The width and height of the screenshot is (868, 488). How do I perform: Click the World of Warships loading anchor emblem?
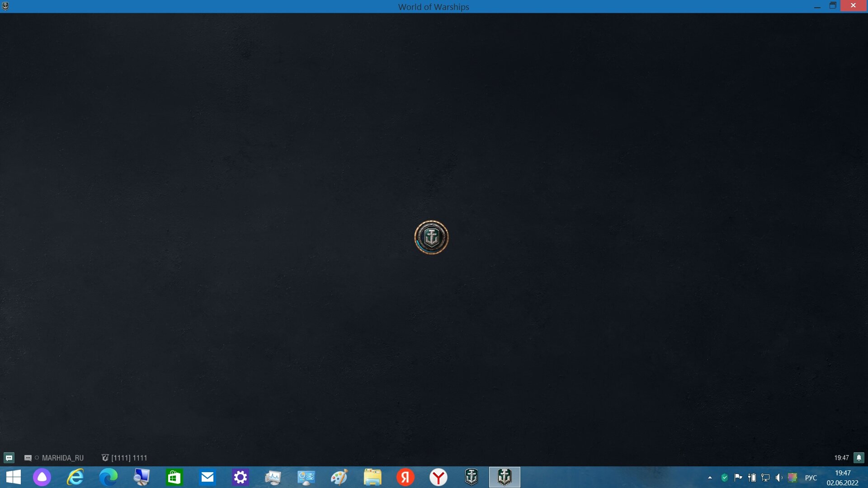pyautogui.click(x=431, y=237)
